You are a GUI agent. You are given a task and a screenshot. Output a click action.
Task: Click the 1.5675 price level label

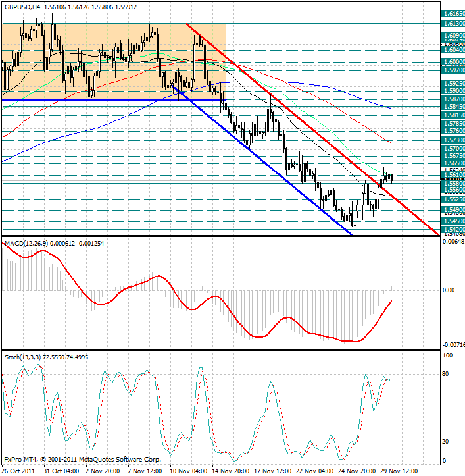453,156
